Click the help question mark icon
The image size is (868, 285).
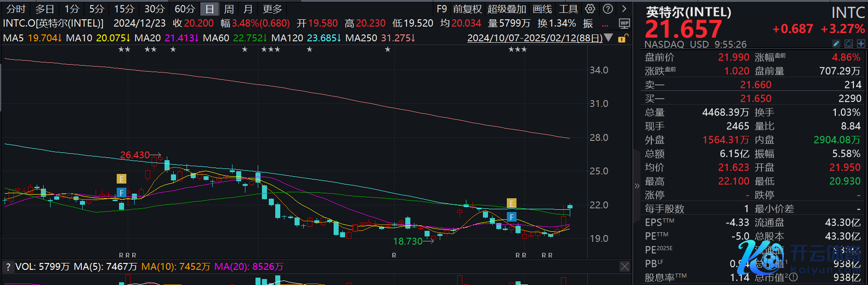tap(607, 9)
